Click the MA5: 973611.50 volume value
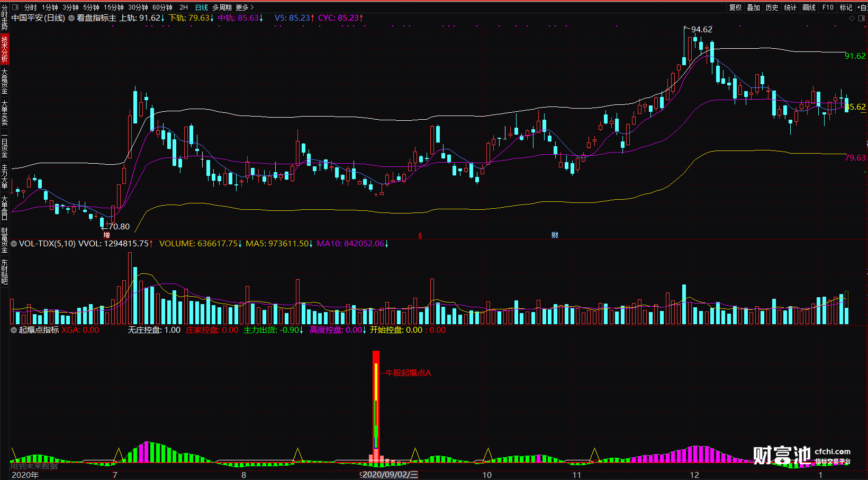Image resolution: width=868 pixels, height=480 pixels. pyautogui.click(x=279, y=244)
